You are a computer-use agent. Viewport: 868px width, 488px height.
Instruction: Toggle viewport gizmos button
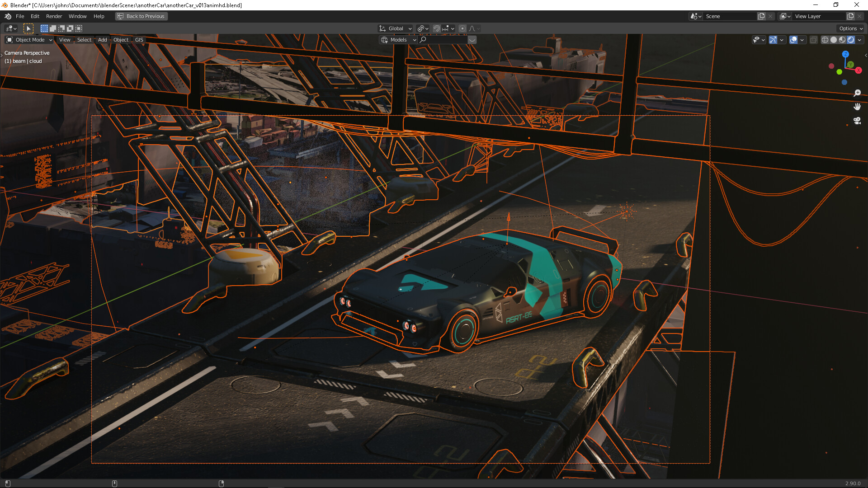tap(773, 40)
